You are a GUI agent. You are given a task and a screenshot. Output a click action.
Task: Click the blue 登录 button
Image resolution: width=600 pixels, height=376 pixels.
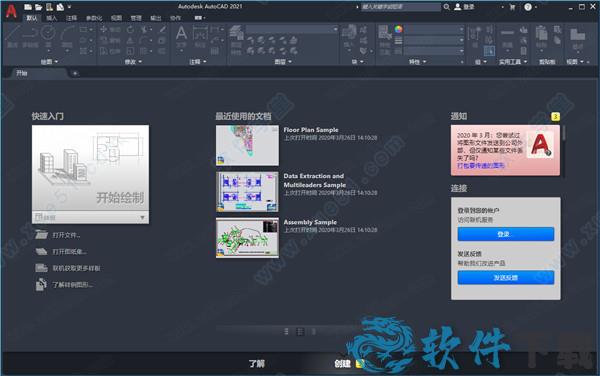[505, 234]
